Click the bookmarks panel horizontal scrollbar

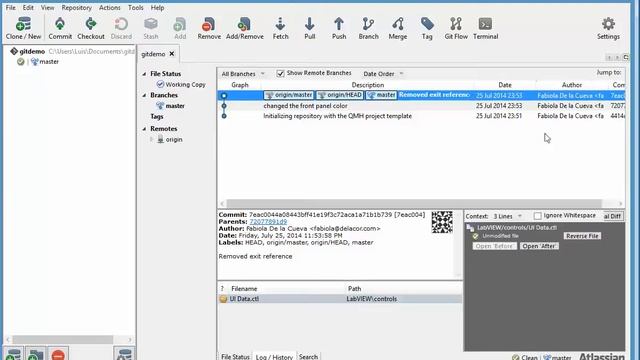(x=62, y=340)
